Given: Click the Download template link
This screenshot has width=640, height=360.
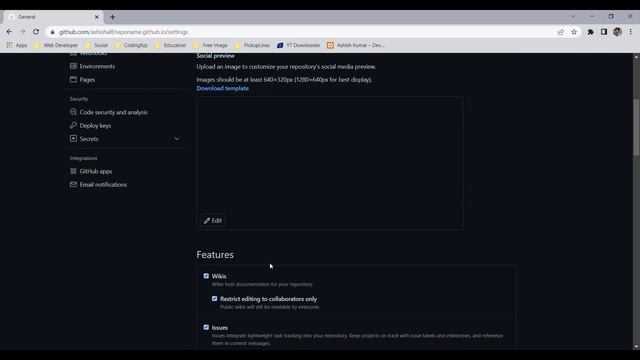Looking at the screenshot, I should click(222, 88).
